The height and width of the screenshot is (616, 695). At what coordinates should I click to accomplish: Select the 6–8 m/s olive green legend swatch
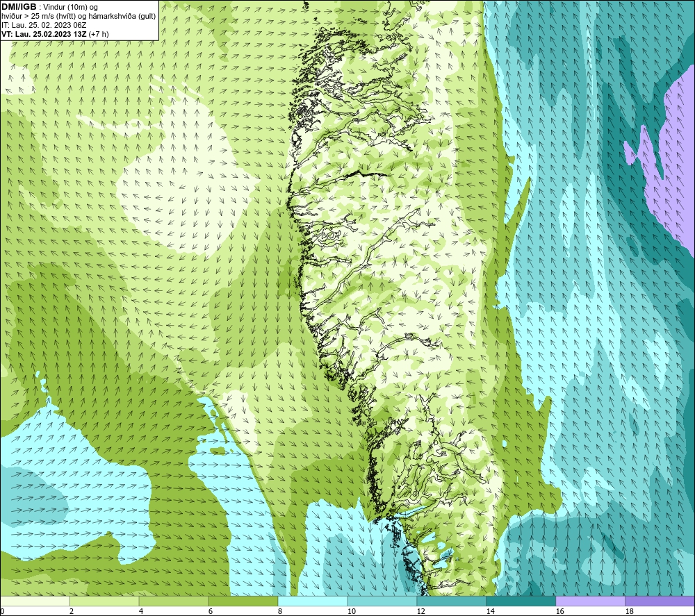coord(243,601)
